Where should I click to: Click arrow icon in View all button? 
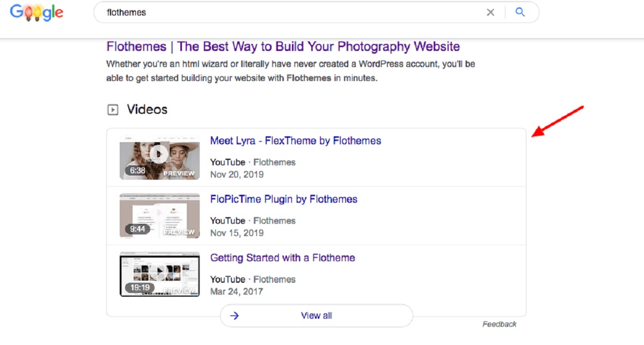235,315
